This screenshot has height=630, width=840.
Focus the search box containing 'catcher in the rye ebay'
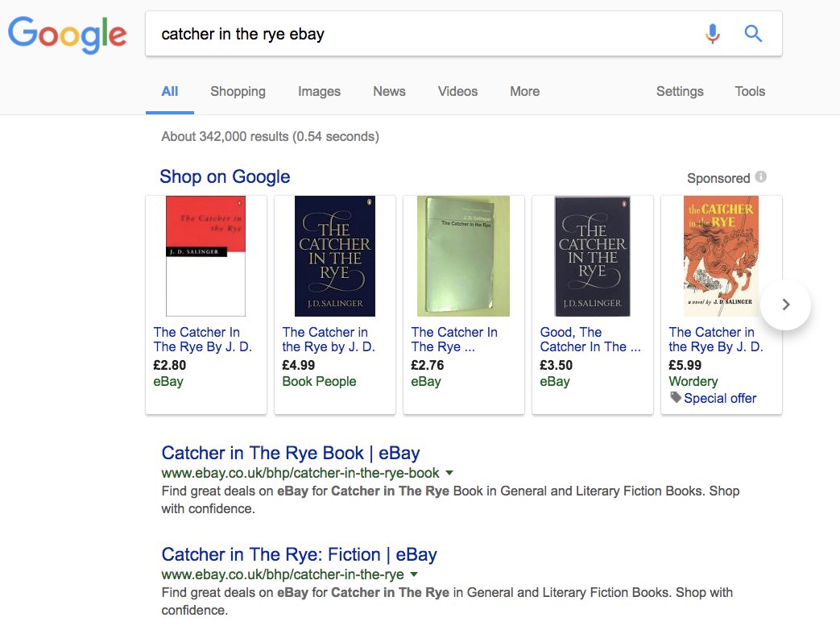coord(419,34)
